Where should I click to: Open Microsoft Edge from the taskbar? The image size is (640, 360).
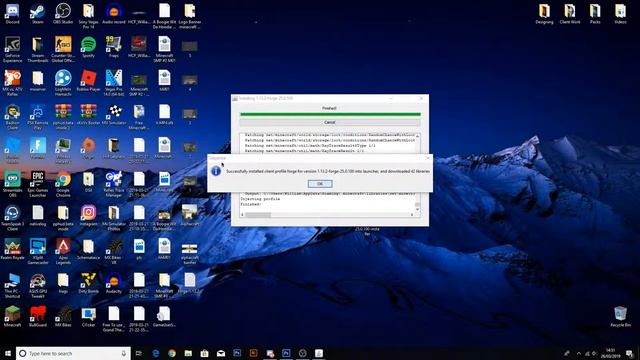click(156, 353)
